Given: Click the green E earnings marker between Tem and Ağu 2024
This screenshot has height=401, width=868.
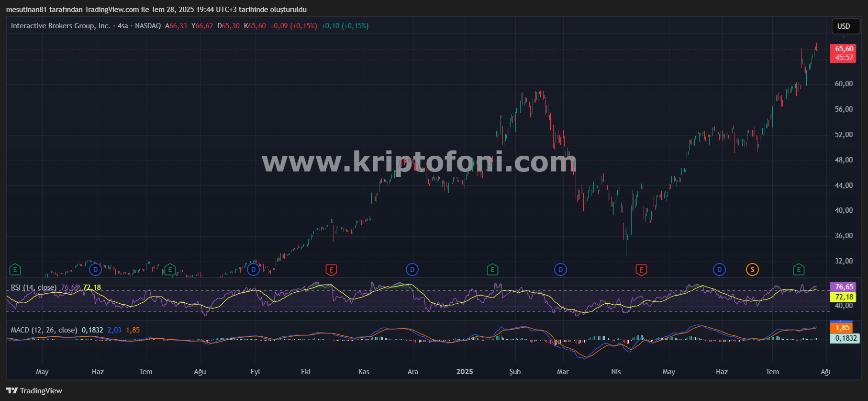Looking at the screenshot, I should point(170,270).
